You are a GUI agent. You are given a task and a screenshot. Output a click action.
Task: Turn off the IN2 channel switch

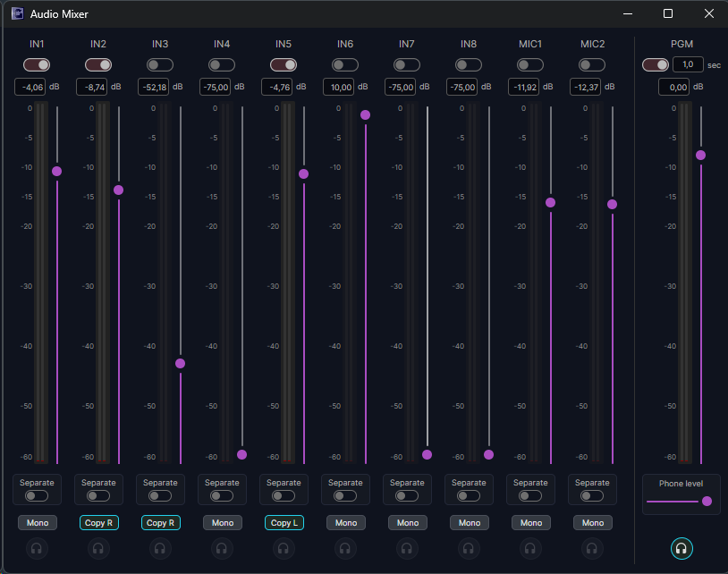point(98,65)
